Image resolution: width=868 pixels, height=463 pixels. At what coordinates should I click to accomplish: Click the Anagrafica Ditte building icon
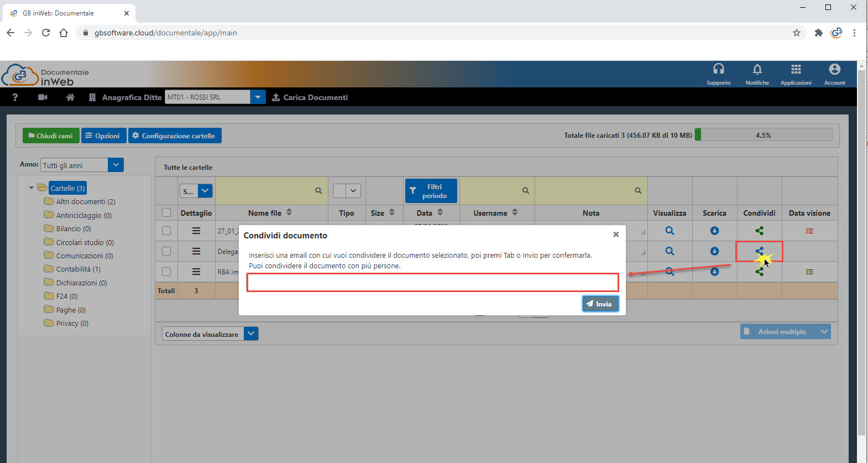pyautogui.click(x=92, y=97)
